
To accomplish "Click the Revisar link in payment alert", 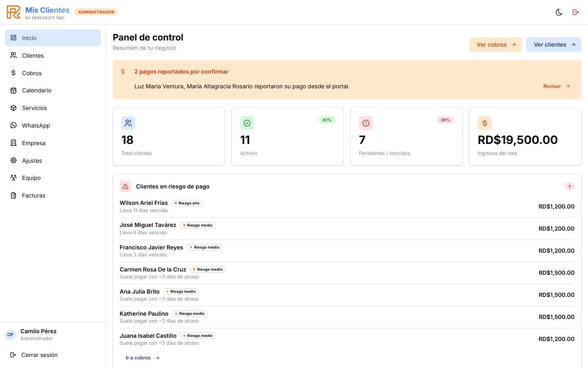I will [557, 86].
